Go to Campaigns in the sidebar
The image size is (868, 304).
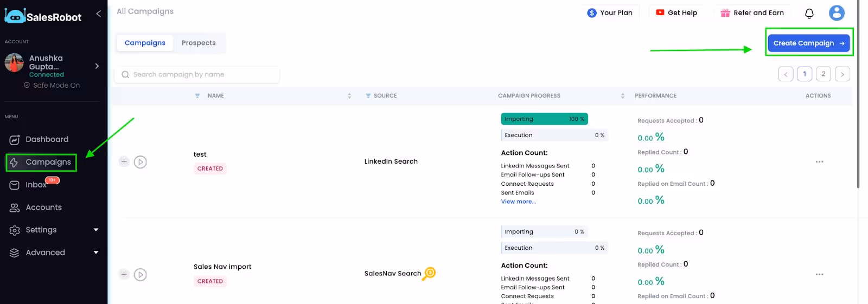pos(41,162)
